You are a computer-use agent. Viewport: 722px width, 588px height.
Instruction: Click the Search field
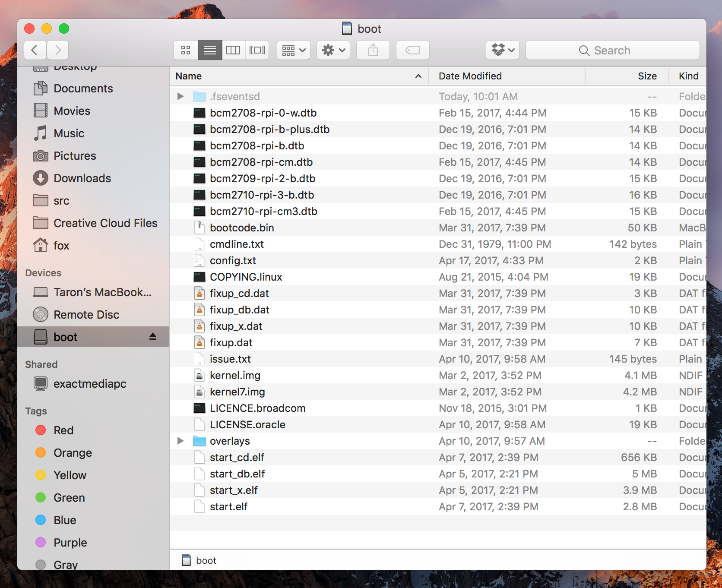pos(612,51)
